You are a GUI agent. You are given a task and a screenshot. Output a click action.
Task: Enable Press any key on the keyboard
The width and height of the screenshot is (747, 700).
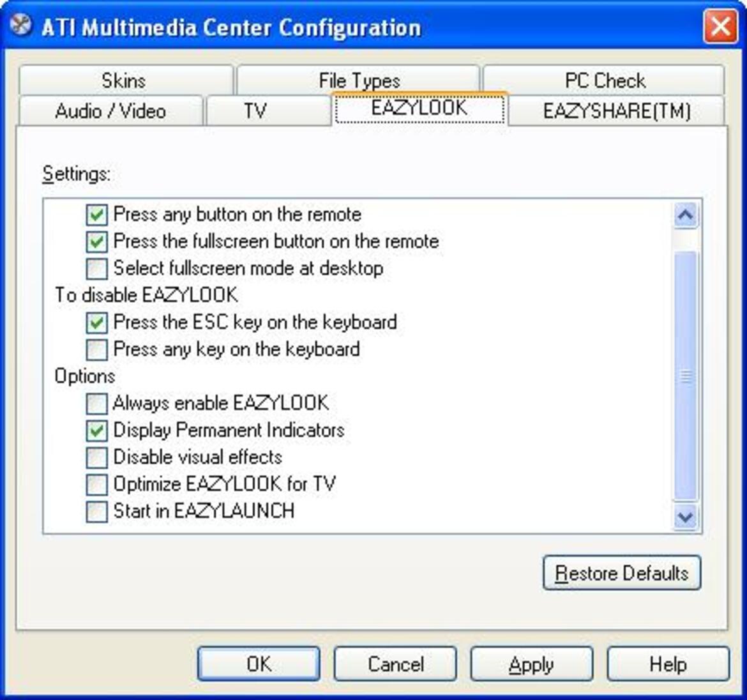[96, 350]
